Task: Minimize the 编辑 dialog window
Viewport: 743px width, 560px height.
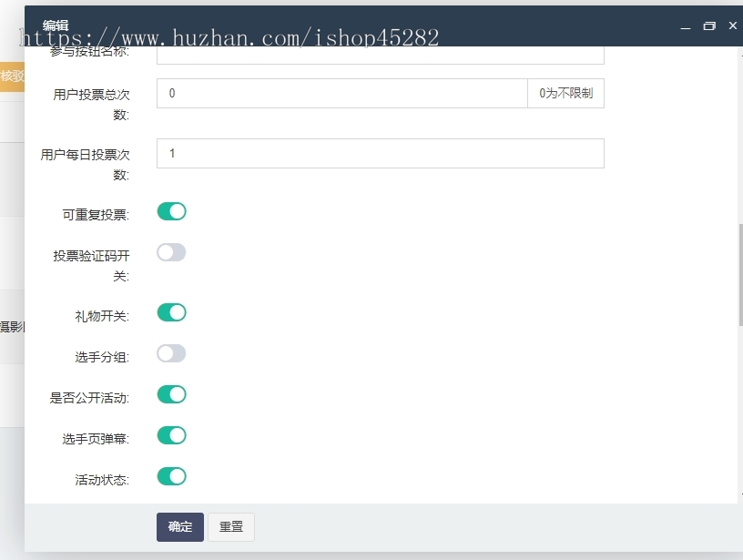Action: [x=686, y=26]
